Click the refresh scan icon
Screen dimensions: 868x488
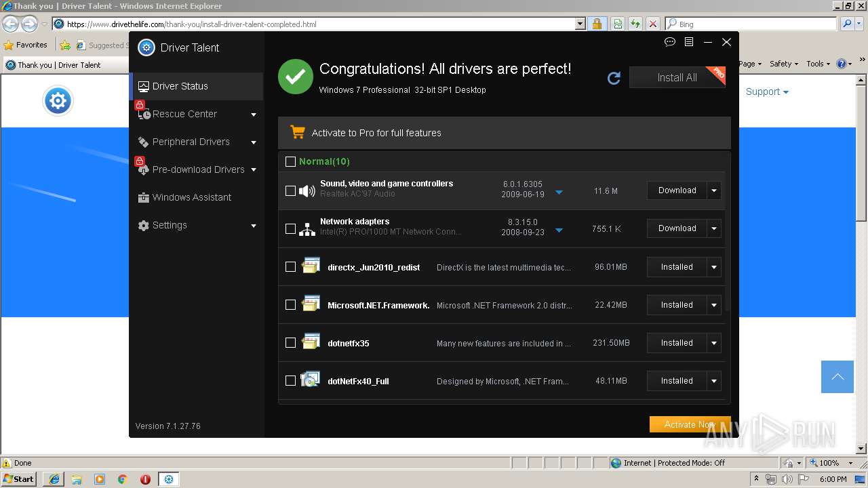[614, 78]
